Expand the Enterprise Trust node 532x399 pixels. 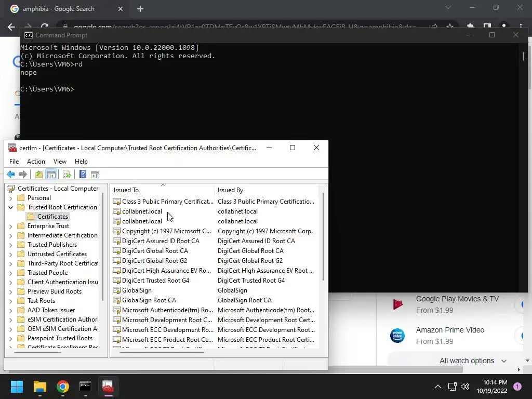[x=10, y=227]
